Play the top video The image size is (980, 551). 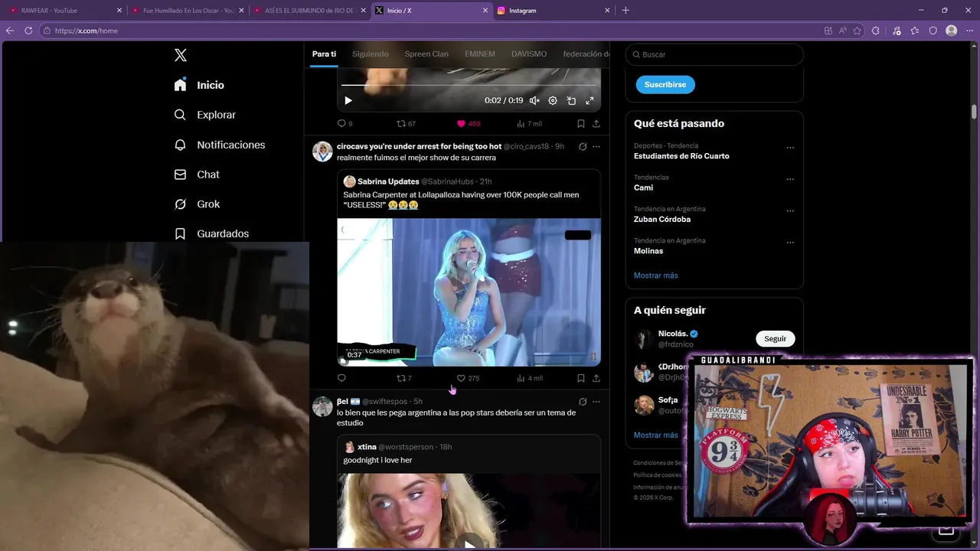(348, 100)
